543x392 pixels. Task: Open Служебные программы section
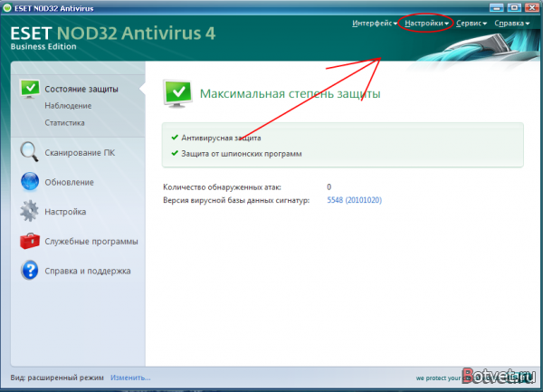(x=91, y=242)
